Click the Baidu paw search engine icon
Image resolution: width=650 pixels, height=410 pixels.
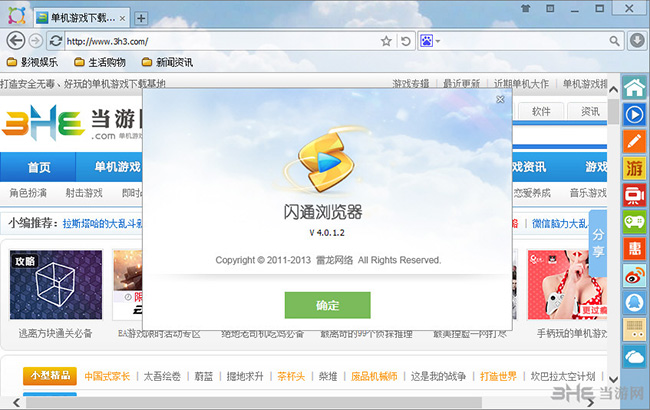coord(427,41)
